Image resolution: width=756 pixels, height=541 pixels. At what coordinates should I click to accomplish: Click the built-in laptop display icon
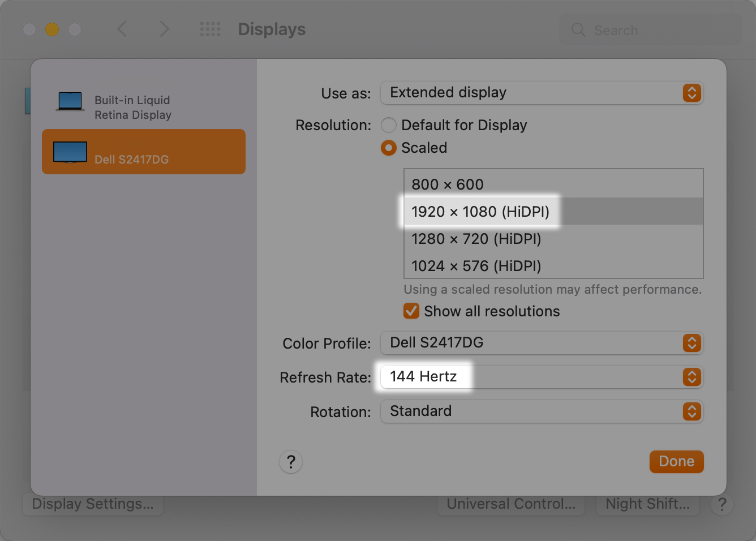coord(70,102)
